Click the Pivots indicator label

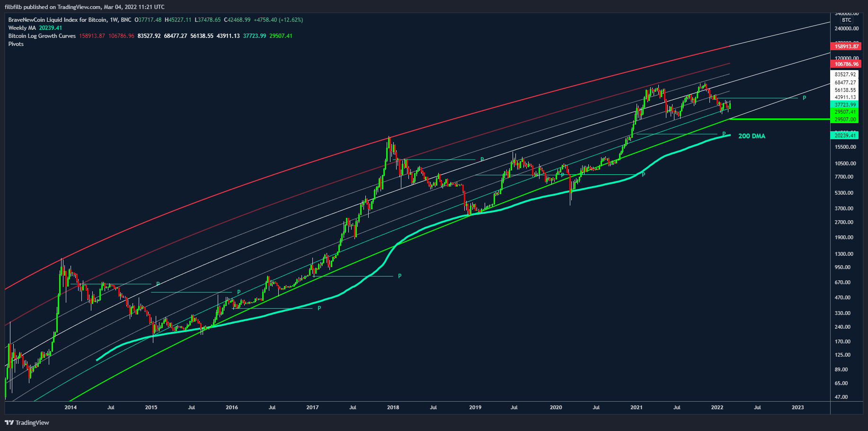click(x=16, y=44)
